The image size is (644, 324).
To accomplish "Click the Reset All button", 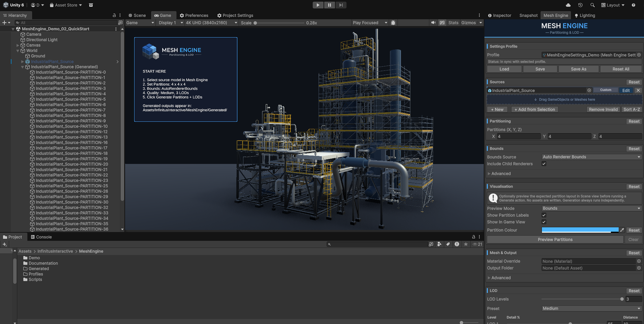I will click(x=621, y=69).
